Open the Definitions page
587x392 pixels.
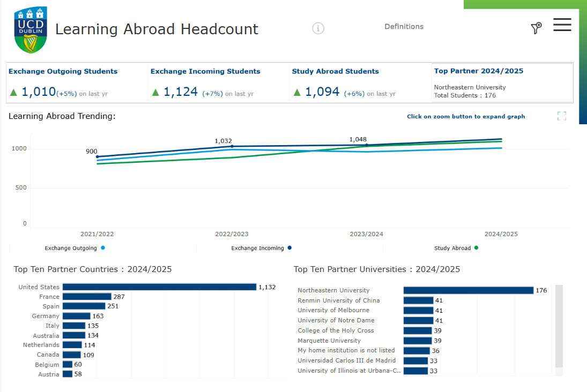404,26
